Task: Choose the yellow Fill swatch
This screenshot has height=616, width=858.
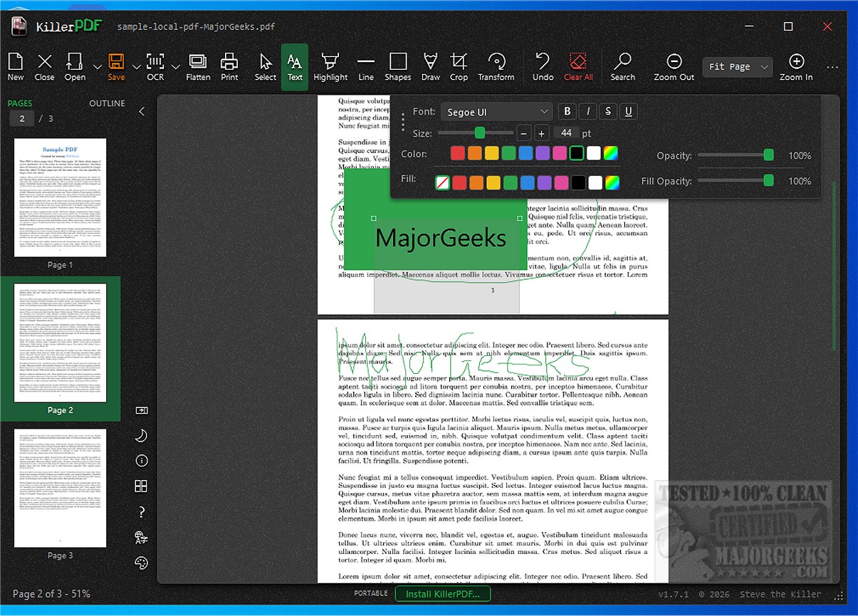Action: click(493, 183)
